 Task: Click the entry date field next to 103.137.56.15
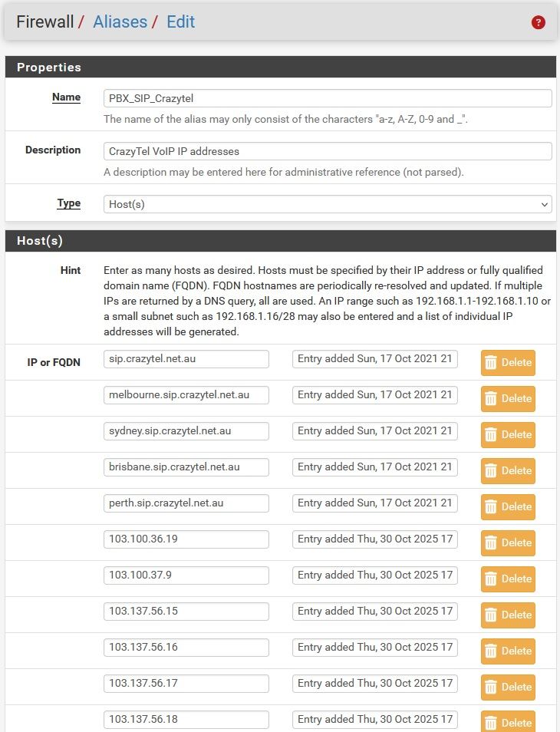click(374, 611)
